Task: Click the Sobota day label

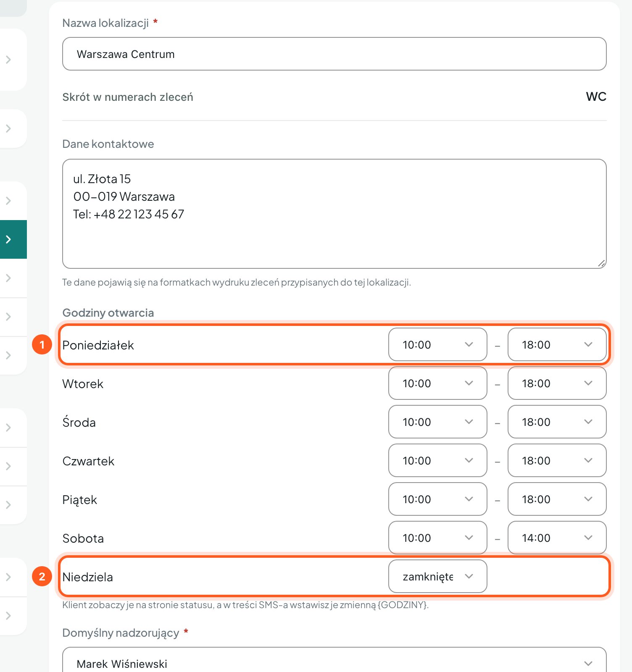Action: click(83, 538)
